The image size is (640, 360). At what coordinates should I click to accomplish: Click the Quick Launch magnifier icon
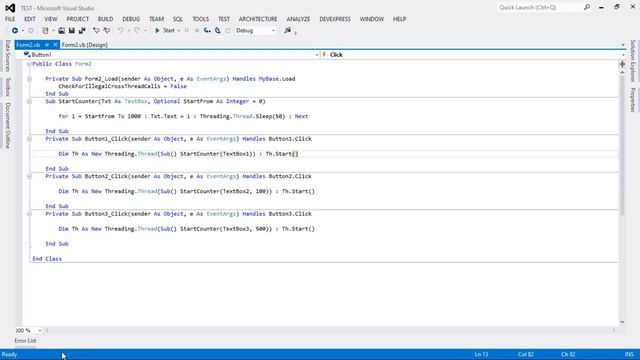pos(587,7)
